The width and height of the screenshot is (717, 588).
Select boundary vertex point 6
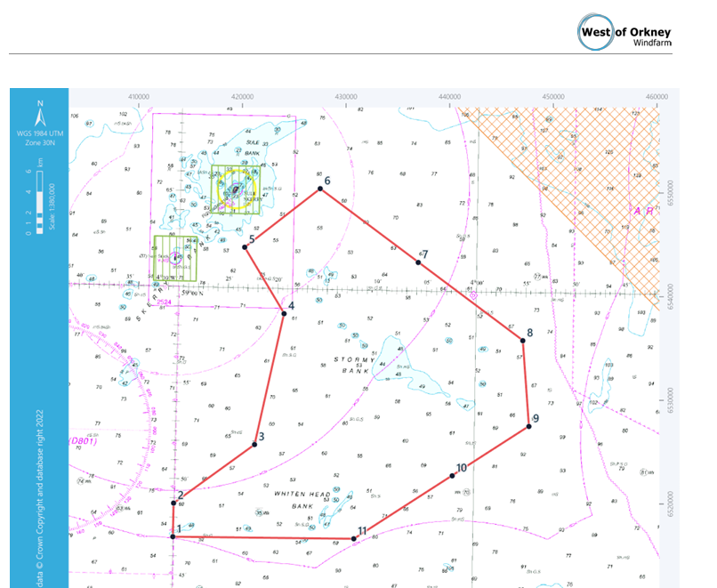(319, 189)
